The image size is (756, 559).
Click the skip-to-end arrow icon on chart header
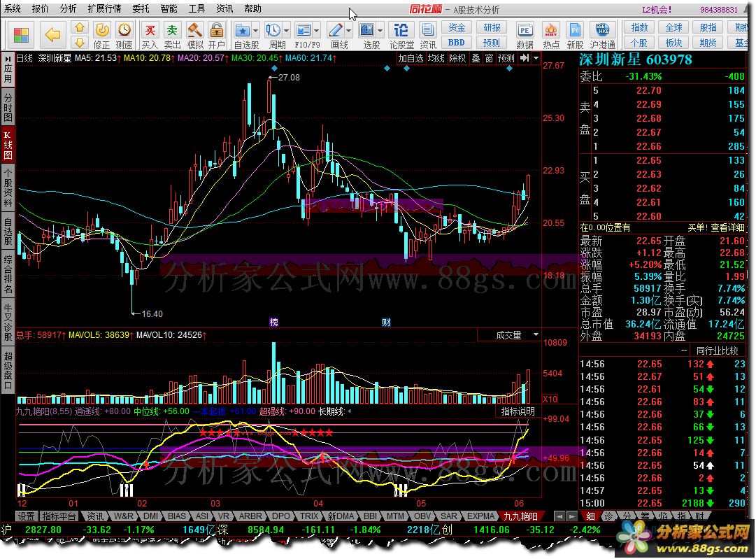tap(525, 58)
